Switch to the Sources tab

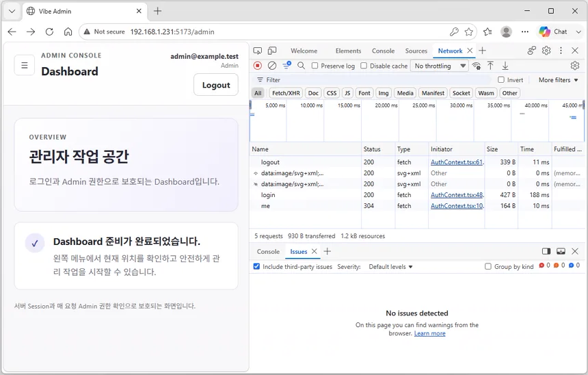click(416, 51)
